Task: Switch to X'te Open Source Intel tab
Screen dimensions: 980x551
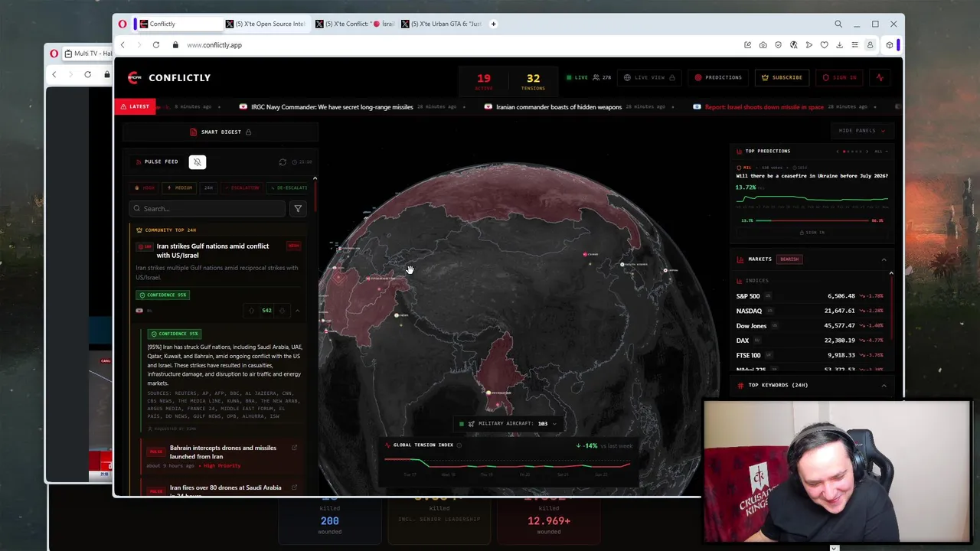Action: coord(267,24)
